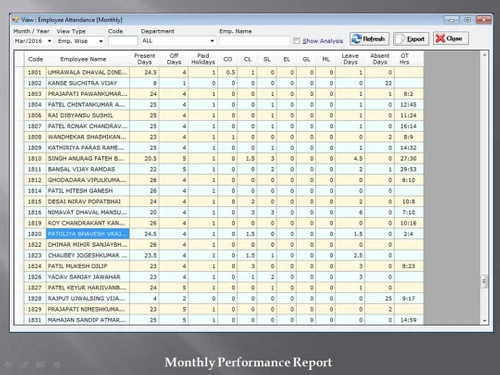Image resolution: width=500 pixels, height=375 pixels.
Task: Click the Close button with red X
Action: pyautogui.click(x=451, y=38)
